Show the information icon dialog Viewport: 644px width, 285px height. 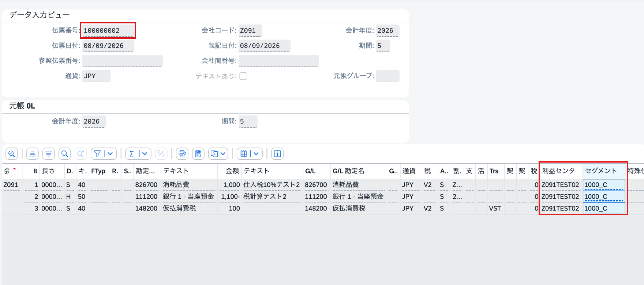pos(277,154)
